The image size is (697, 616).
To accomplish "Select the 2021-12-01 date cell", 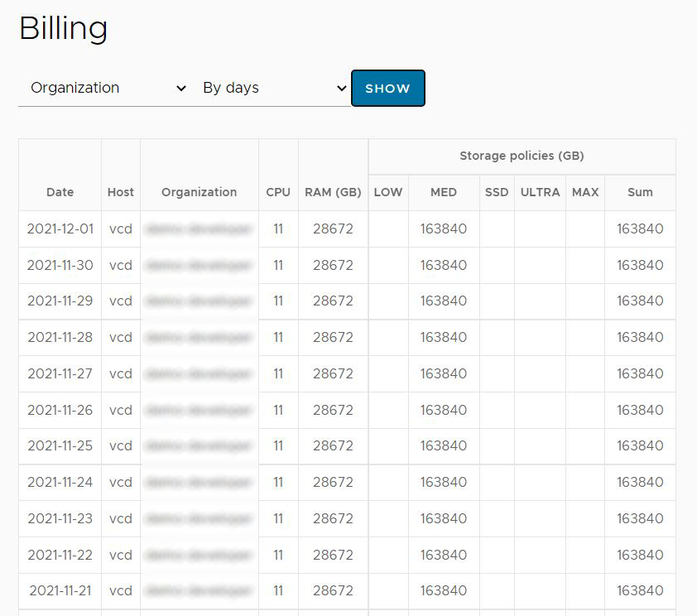I will point(60,229).
